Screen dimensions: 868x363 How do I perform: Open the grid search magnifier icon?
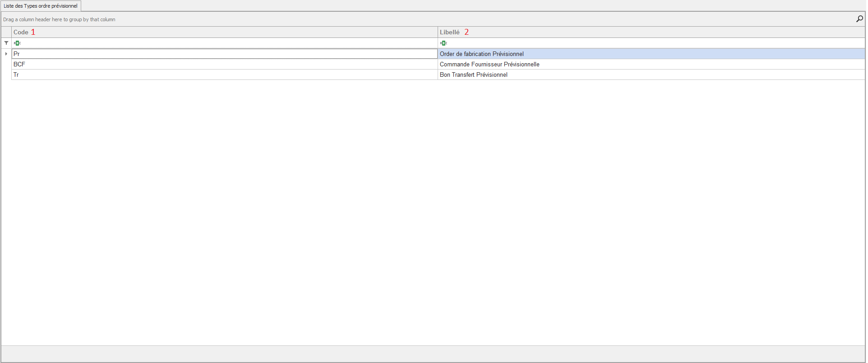pyautogui.click(x=859, y=19)
